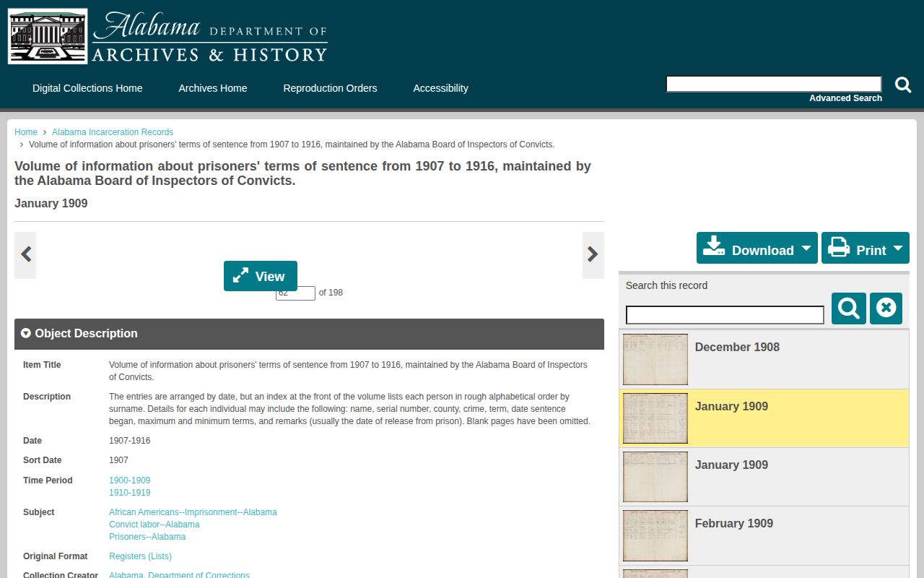Click the header search text field
Image resolution: width=924 pixels, height=578 pixels.
tap(774, 84)
